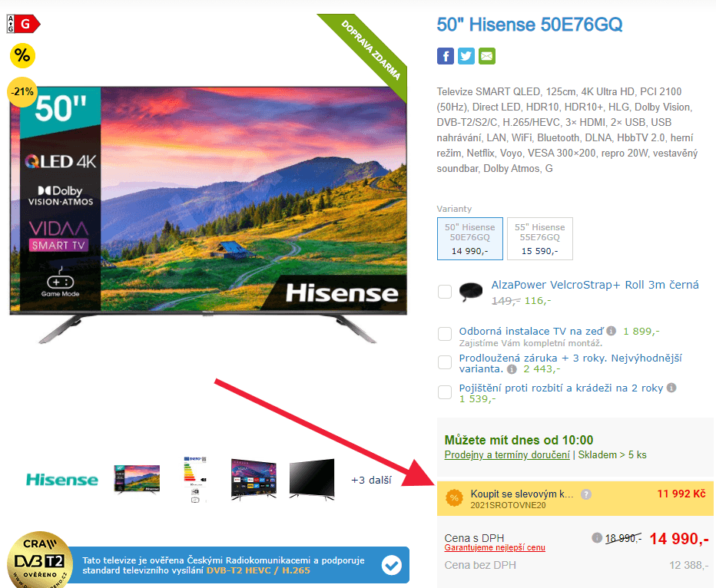Share the product via email icon

(x=487, y=56)
